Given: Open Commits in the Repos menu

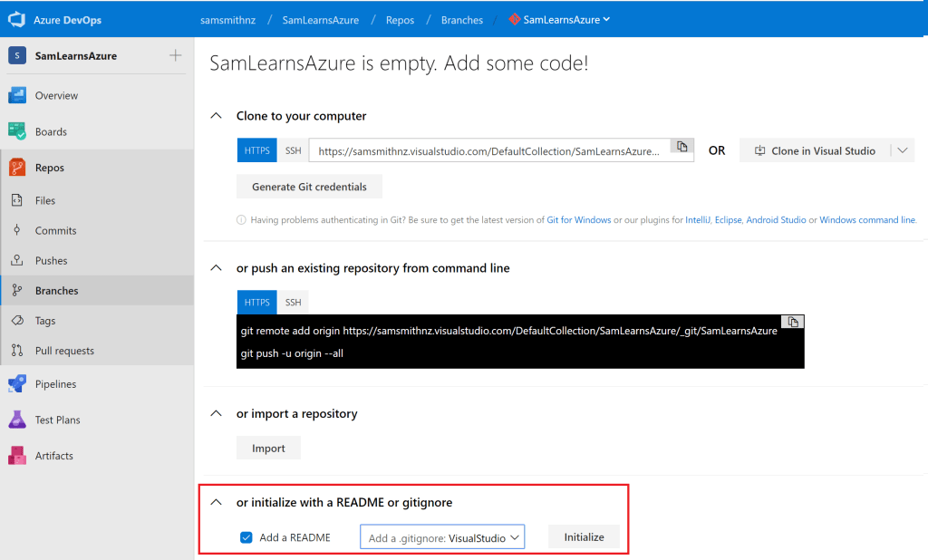Looking at the screenshot, I should 55,230.
